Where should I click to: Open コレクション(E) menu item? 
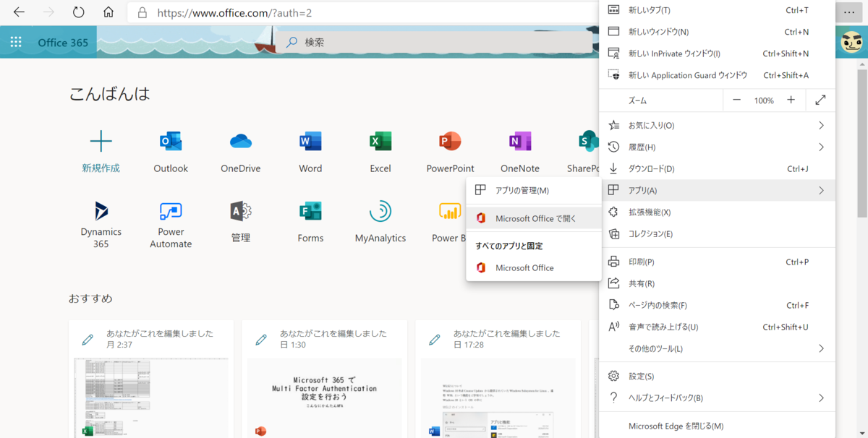click(x=718, y=233)
